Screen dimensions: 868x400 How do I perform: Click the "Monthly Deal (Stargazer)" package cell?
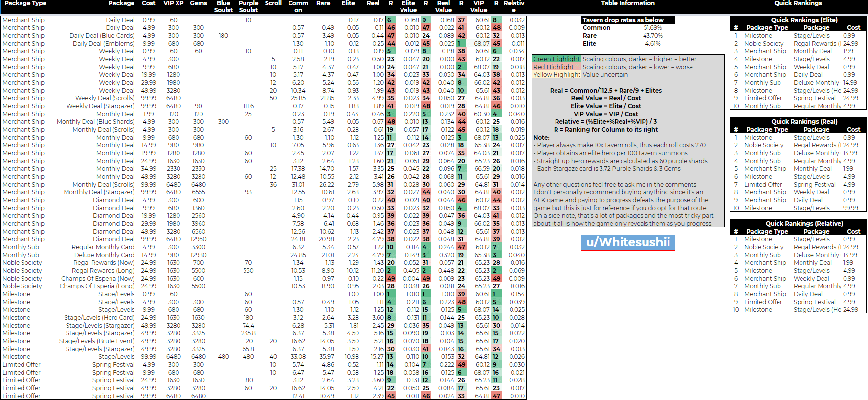click(99, 192)
